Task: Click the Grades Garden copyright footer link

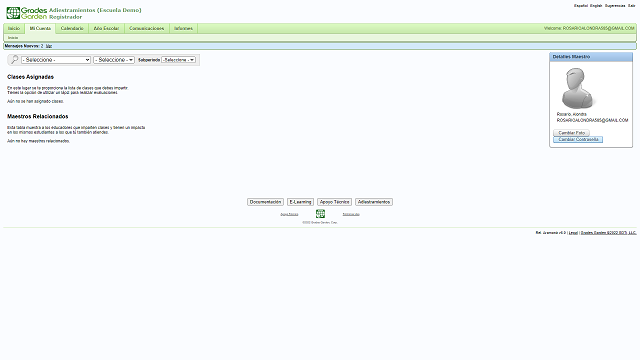Action: tap(608, 233)
